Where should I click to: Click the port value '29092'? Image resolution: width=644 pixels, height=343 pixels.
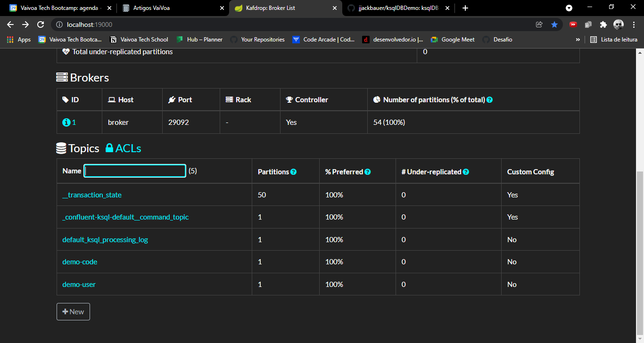point(179,122)
